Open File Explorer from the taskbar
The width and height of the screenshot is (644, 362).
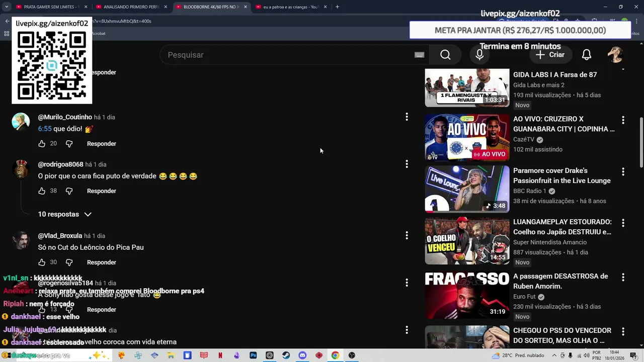(171, 355)
